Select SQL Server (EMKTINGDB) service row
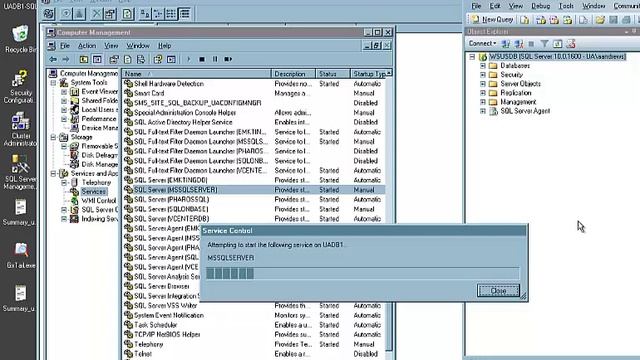 (x=254, y=180)
